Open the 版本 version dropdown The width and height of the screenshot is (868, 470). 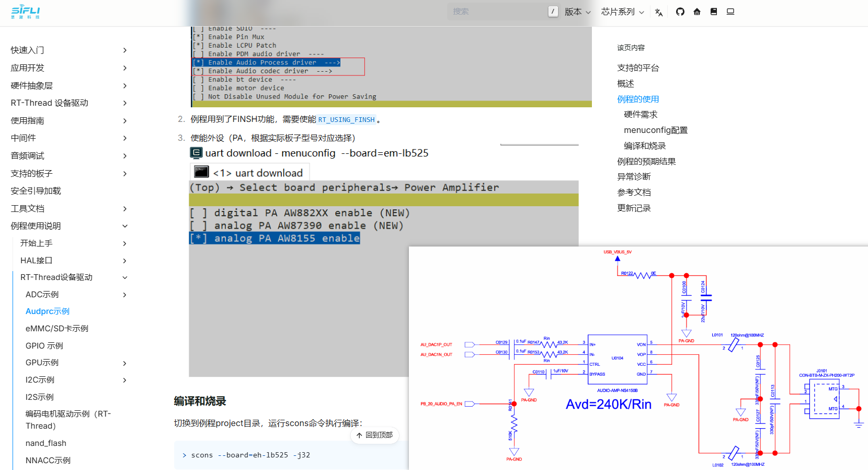click(x=577, y=12)
